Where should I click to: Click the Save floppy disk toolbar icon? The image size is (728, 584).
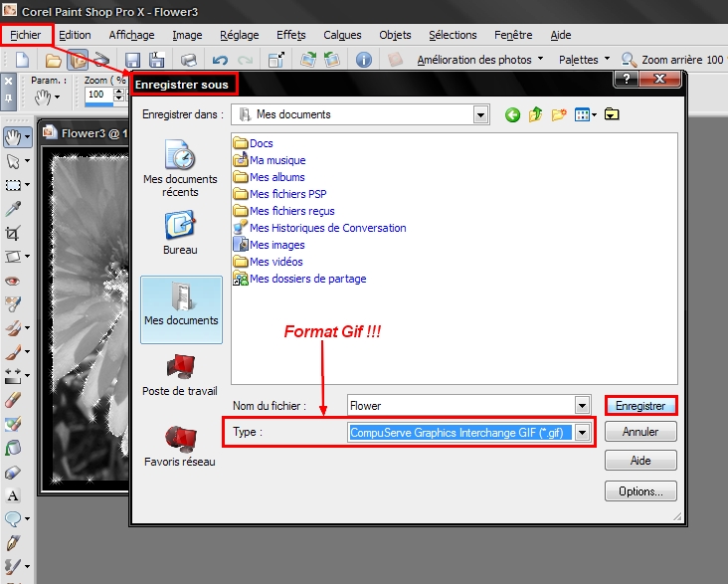coord(133,60)
